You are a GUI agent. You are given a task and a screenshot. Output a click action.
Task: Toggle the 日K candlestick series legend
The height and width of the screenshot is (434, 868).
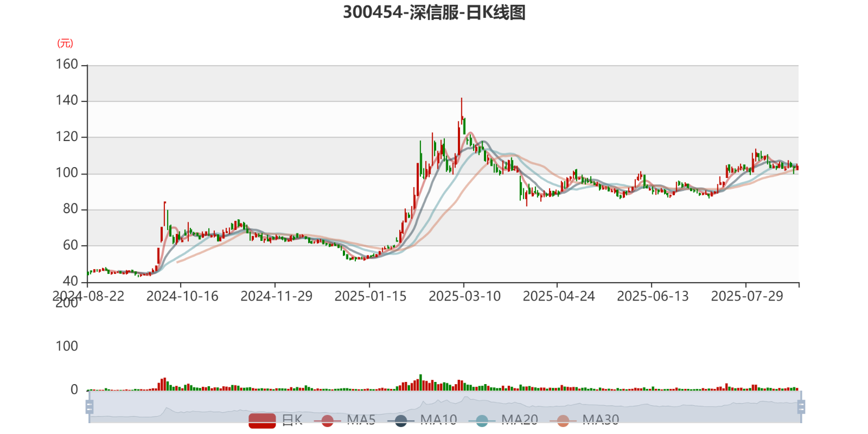coord(276,420)
